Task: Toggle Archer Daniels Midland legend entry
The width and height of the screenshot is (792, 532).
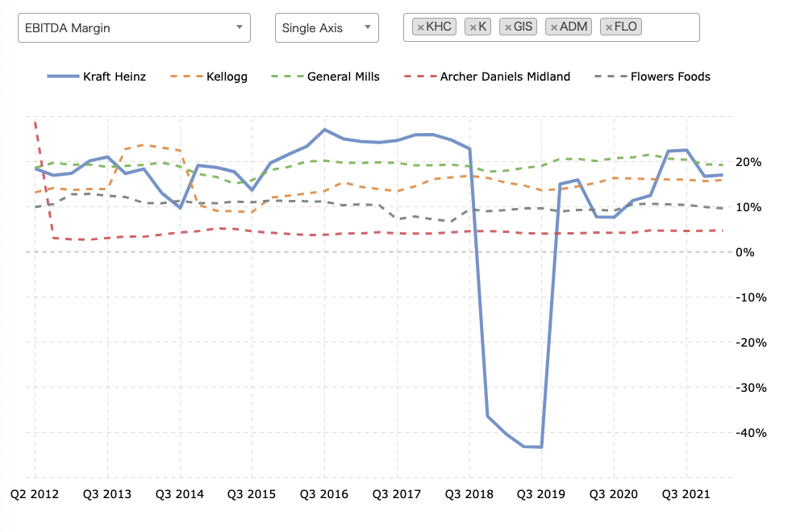Action: (x=487, y=77)
